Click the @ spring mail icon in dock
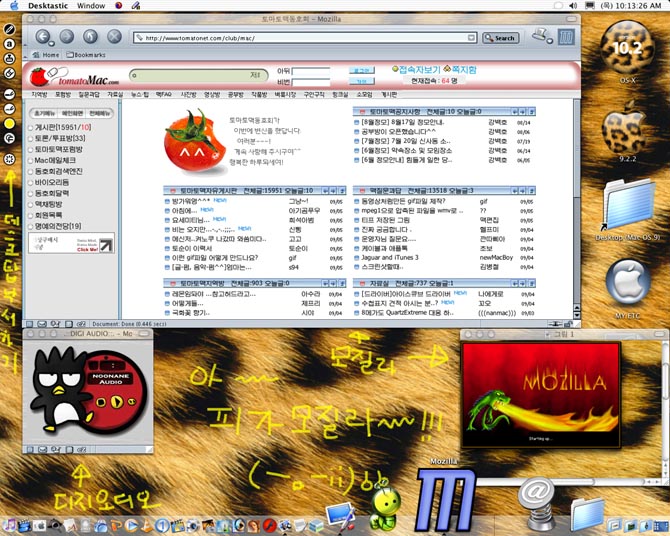 [538, 497]
